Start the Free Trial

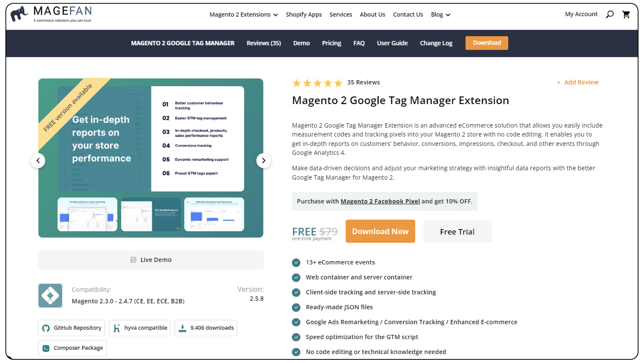pos(457,232)
